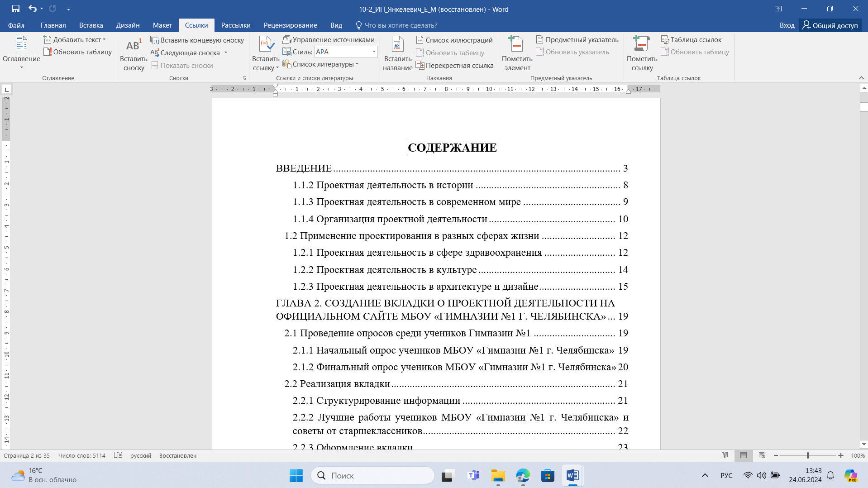Click the tab stop selector by the ruler
Viewport: 868px width, 488px height.
point(7,90)
